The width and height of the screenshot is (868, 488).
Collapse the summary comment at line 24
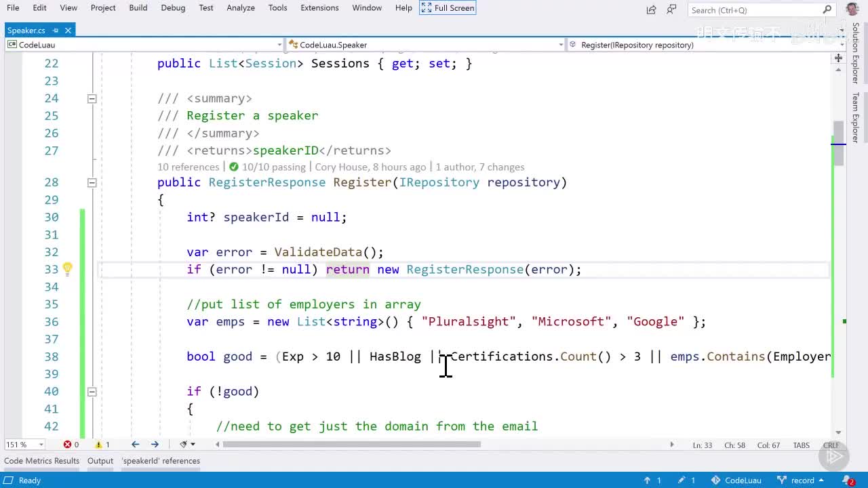(92, 98)
